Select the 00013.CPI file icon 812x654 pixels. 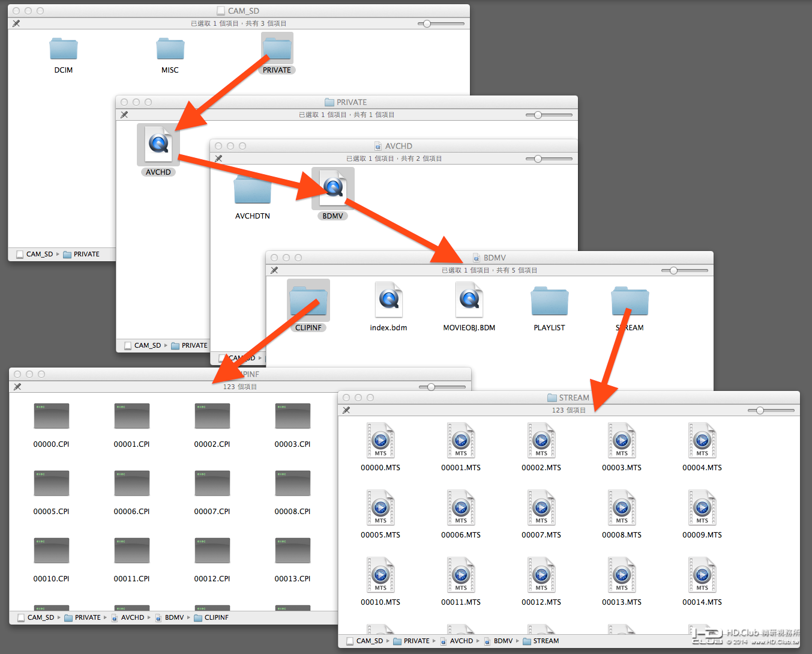click(293, 550)
